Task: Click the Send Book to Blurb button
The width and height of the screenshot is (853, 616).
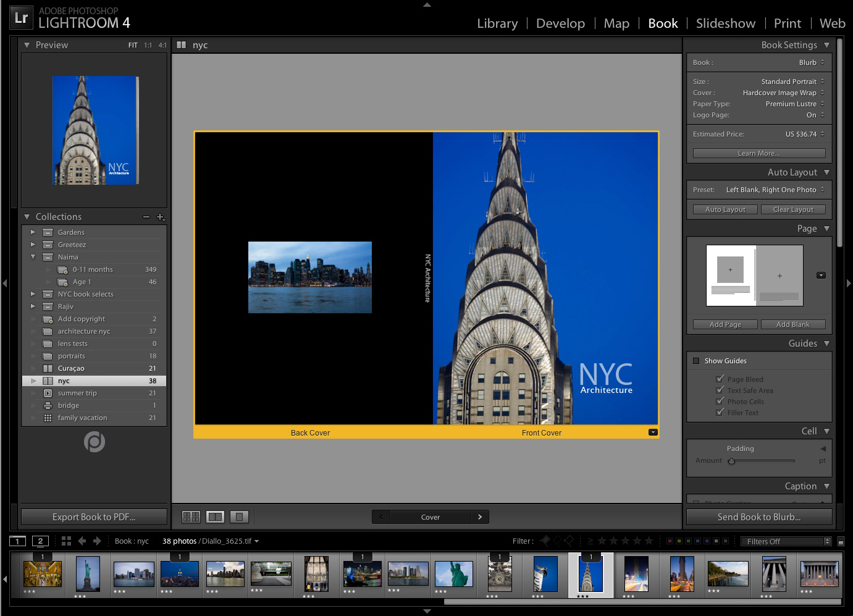Action: click(x=758, y=517)
